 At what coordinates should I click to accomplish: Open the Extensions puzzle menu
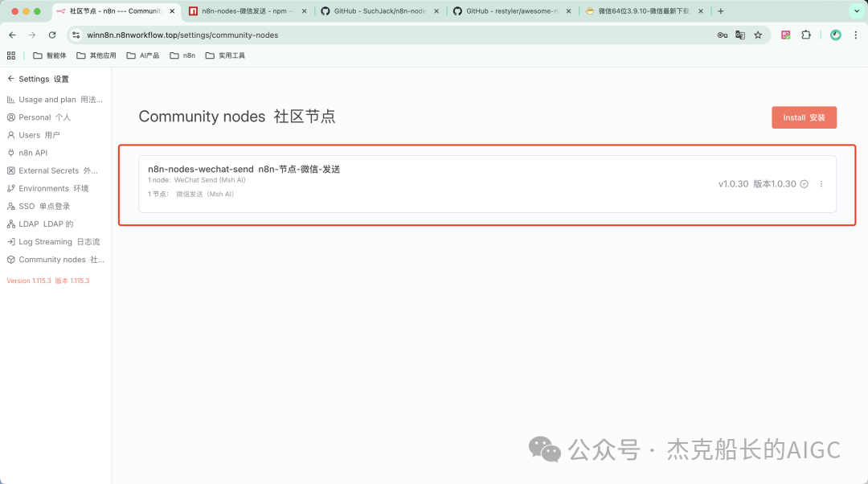coord(806,35)
